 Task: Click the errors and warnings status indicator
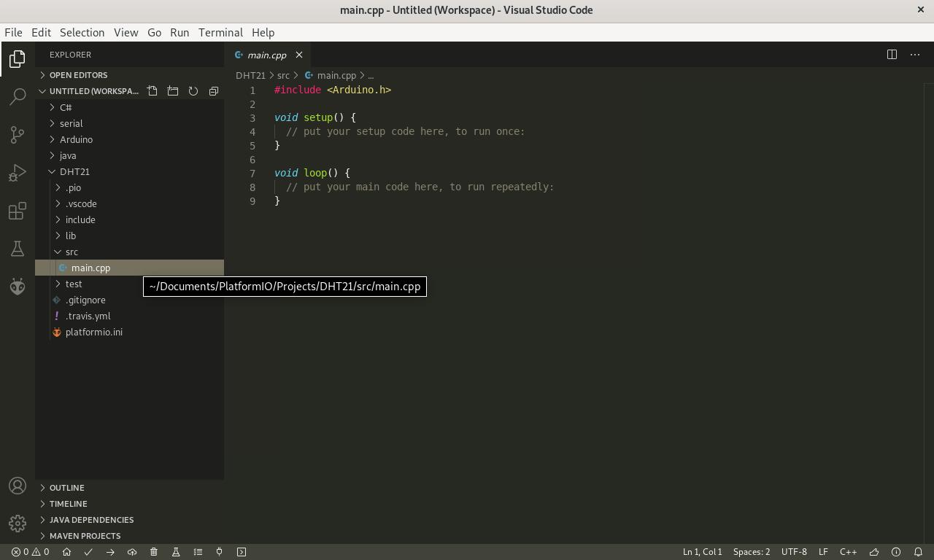[x=30, y=552]
